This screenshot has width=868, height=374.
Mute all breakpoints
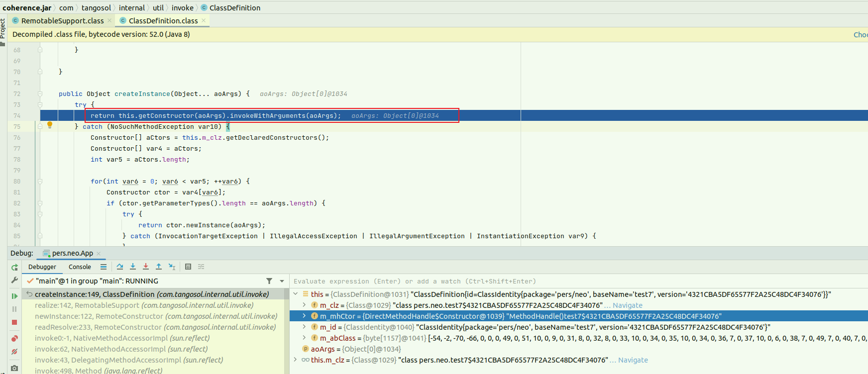pyautogui.click(x=14, y=352)
